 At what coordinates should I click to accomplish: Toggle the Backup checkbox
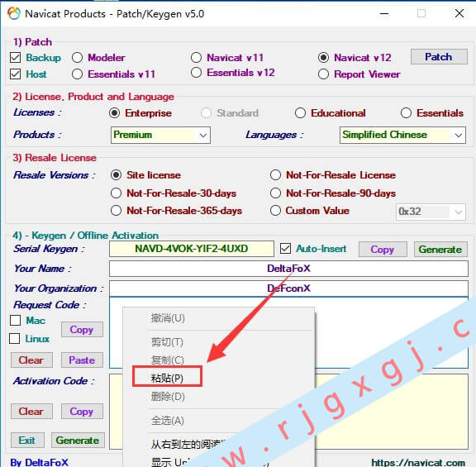(x=15, y=57)
